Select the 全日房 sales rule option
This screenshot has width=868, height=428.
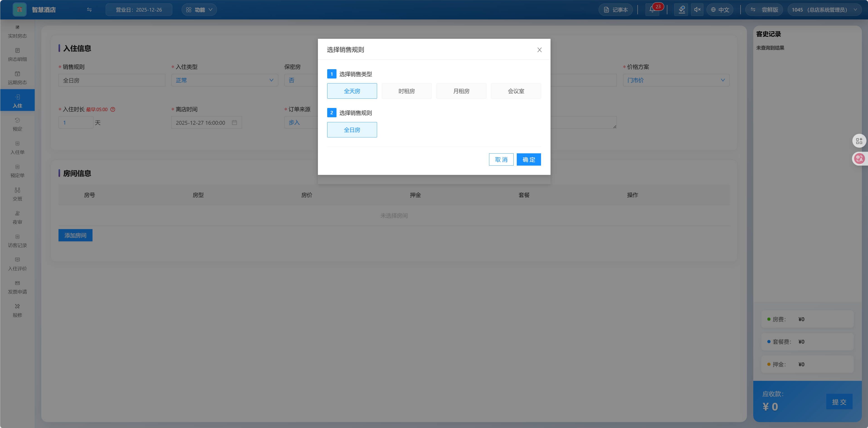(x=352, y=130)
